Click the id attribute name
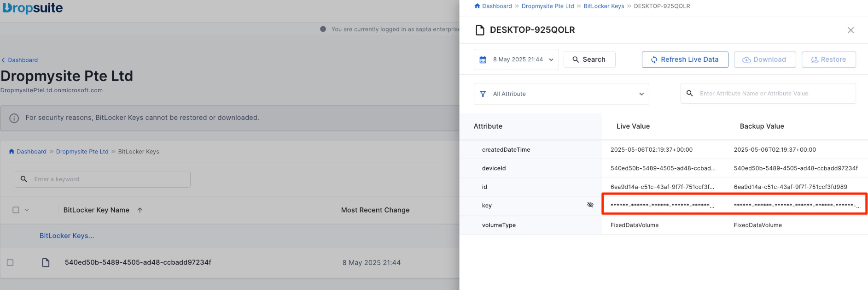The image size is (868, 290). coord(484,187)
